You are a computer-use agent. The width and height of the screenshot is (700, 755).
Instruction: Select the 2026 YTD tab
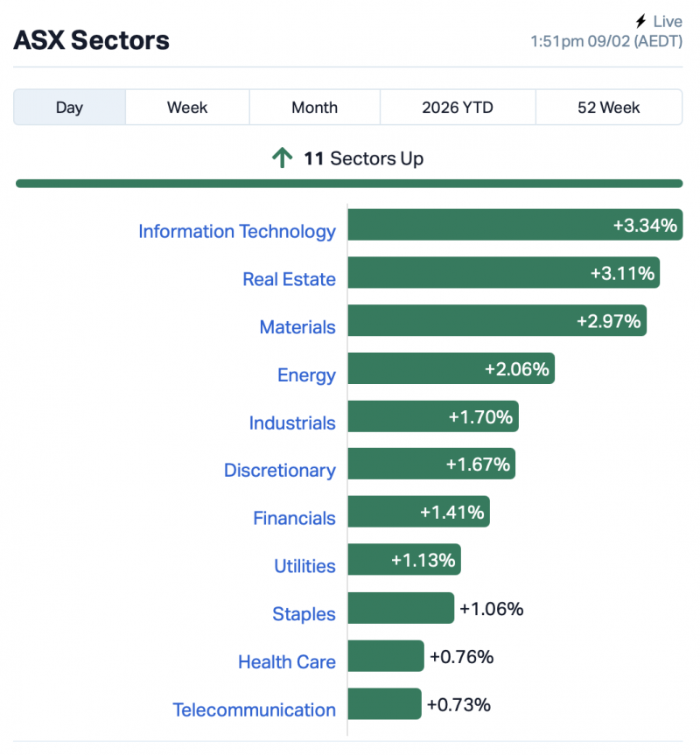click(457, 108)
